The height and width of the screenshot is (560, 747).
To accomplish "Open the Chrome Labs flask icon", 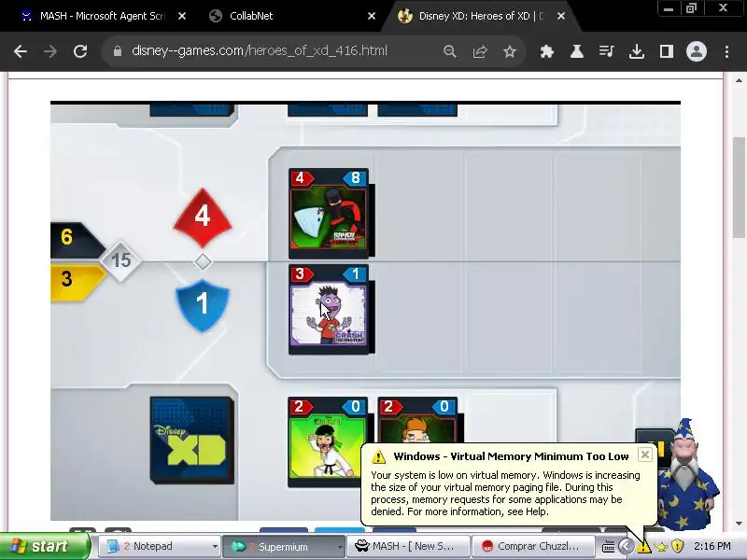I will pyautogui.click(x=577, y=51).
